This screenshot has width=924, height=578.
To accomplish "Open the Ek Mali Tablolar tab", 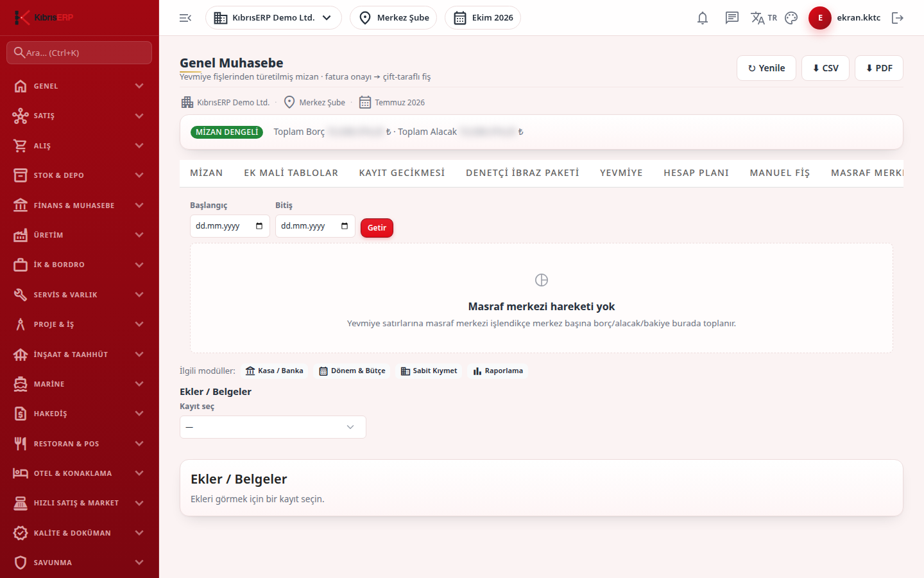I will (291, 173).
